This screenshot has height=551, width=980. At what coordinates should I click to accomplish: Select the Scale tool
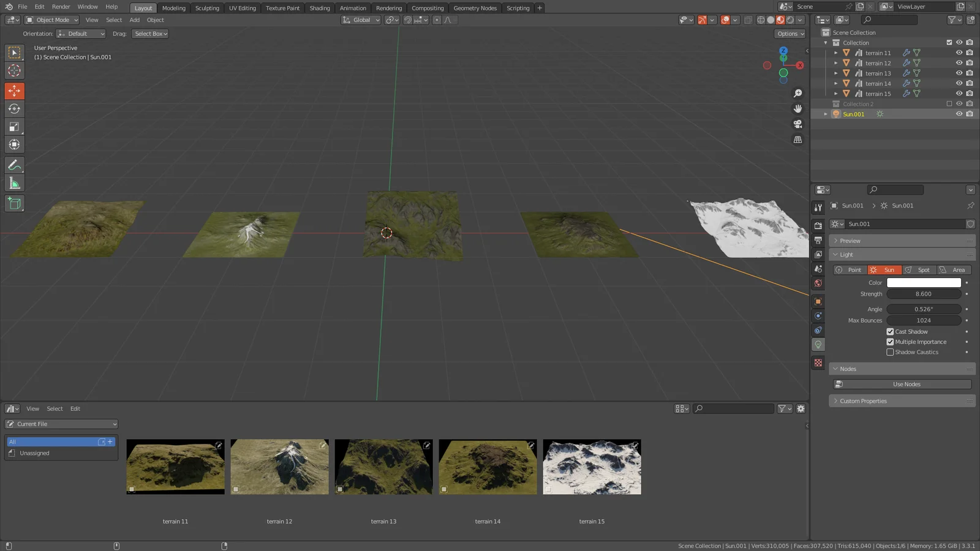click(x=14, y=127)
